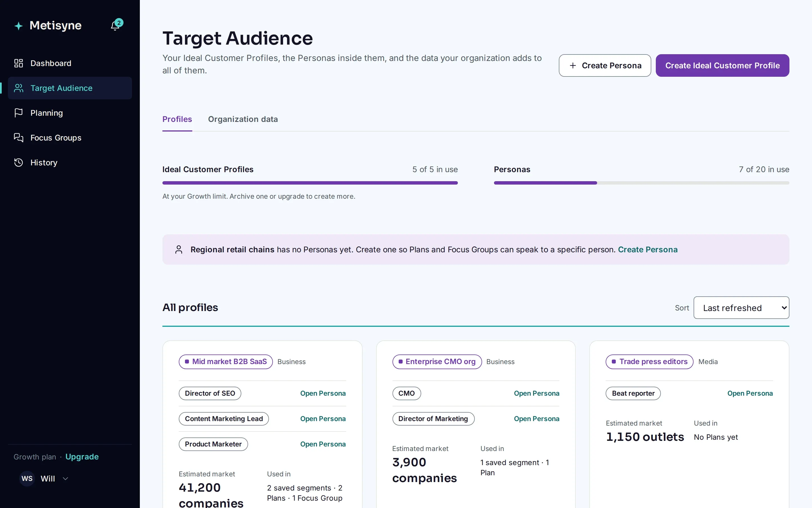Open the Mid market B2B SaaS profile
The image size is (812, 508).
226,362
